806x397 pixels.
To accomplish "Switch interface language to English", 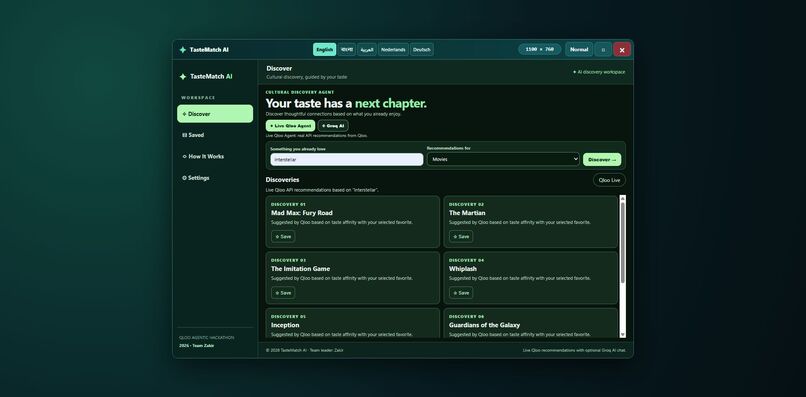I will pyautogui.click(x=324, y=50).
